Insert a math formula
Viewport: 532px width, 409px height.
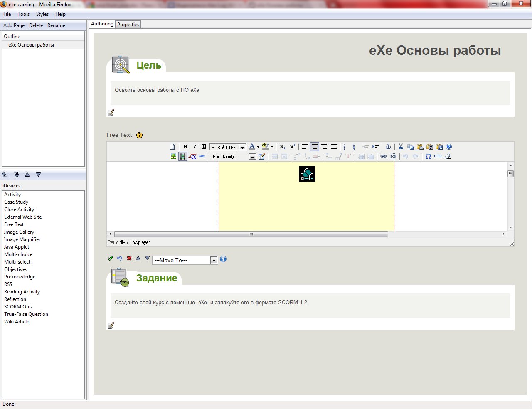192,156
